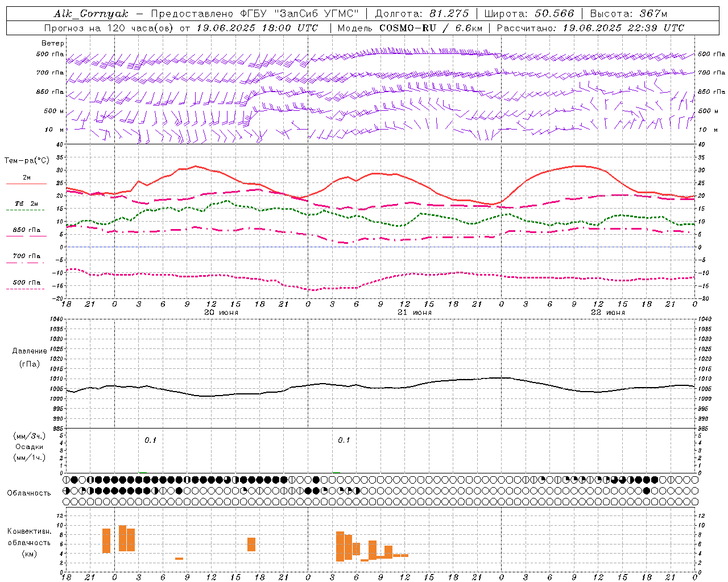Click the 22 июня date label
Image resolution: width=728 pixels, height=582 pixels.
tap(608, 313)
